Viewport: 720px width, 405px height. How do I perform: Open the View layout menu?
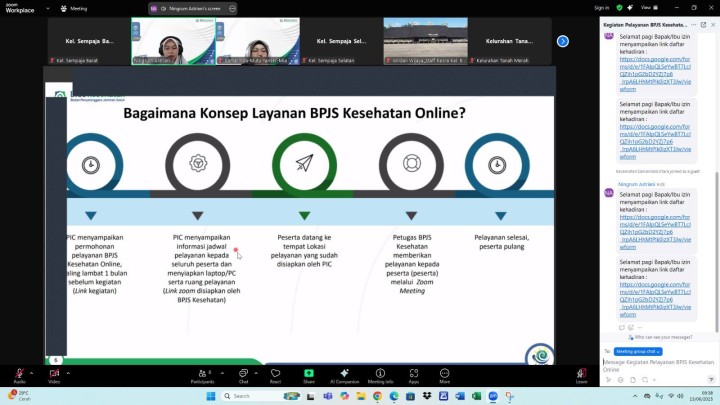[x=649, y=8]
